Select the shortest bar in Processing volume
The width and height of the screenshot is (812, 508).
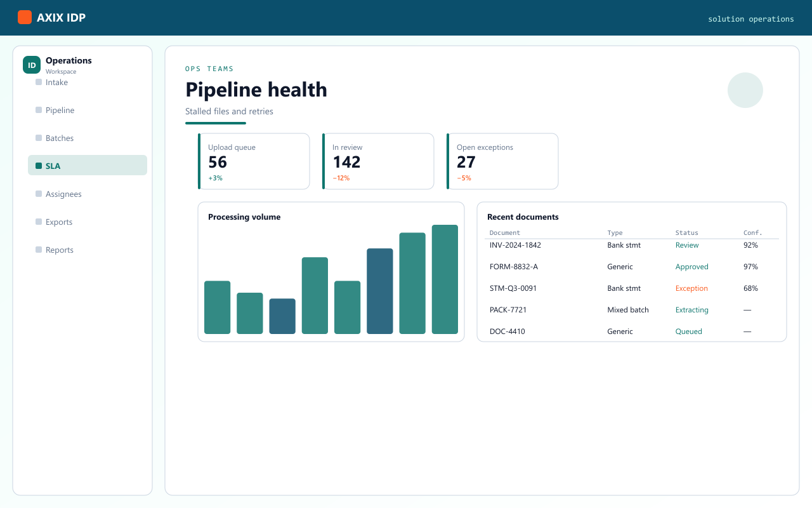(x=282, y=316)
